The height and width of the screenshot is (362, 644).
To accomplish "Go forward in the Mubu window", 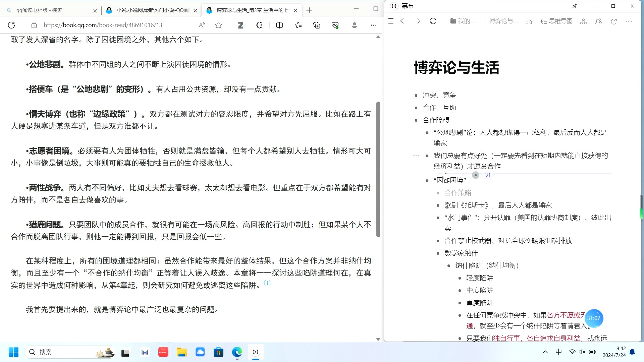I will 418,21.
